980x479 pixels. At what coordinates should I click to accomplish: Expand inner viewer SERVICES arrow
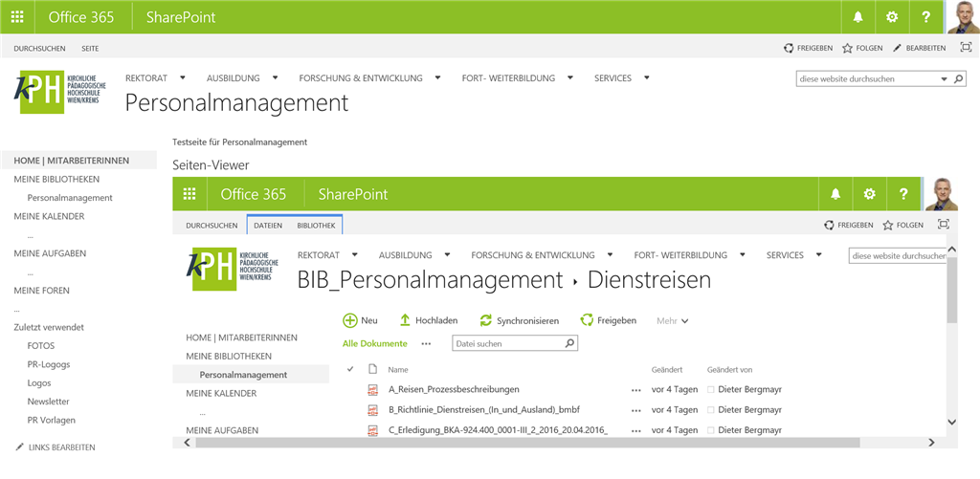(818, 255)
